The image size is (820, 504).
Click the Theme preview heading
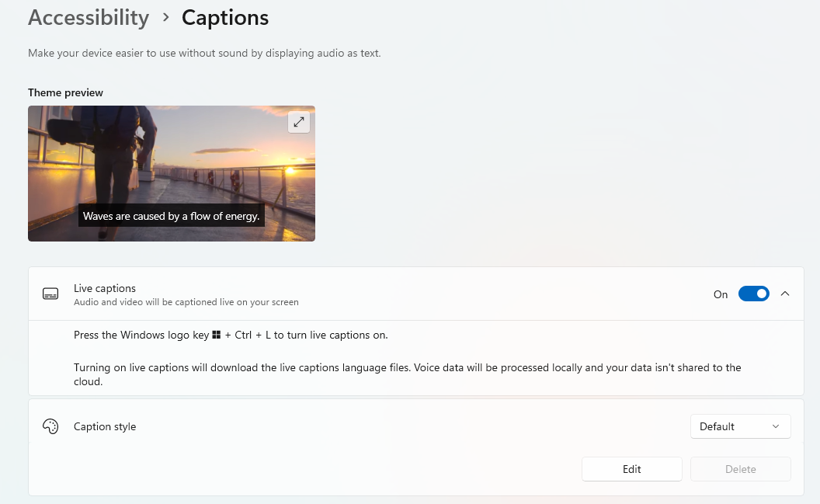[x=65, y=92]
